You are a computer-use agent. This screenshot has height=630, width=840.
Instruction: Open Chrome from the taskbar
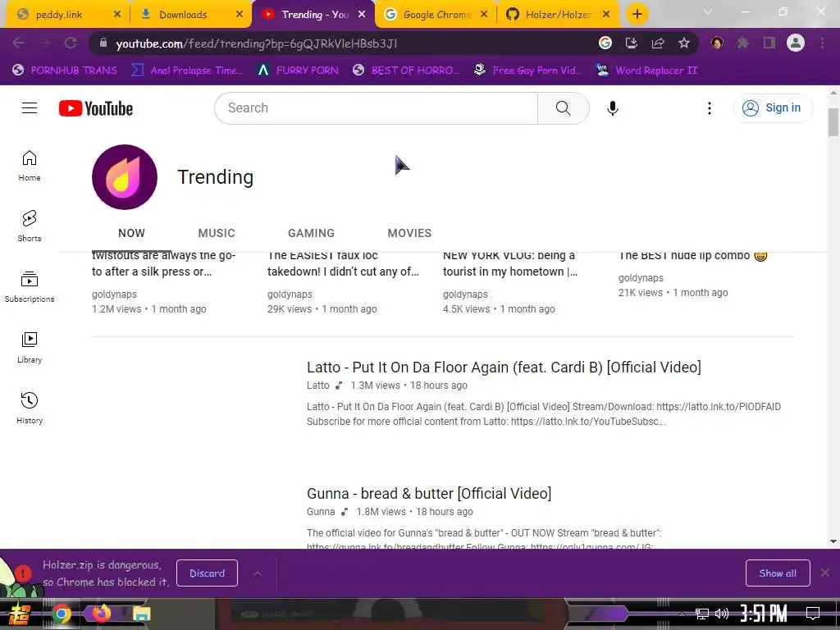pos(62,614)
